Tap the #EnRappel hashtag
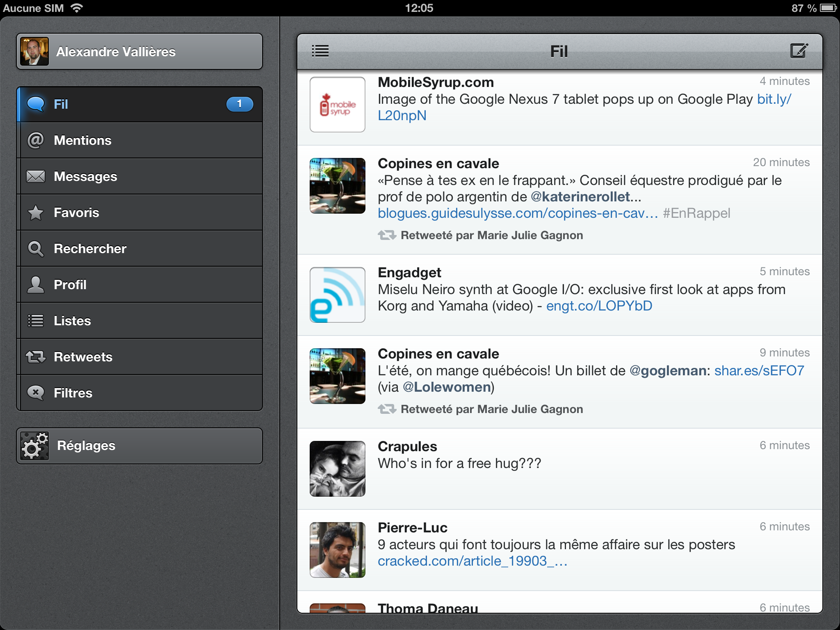The image size is (840, 630). click(x=696, y=213)
